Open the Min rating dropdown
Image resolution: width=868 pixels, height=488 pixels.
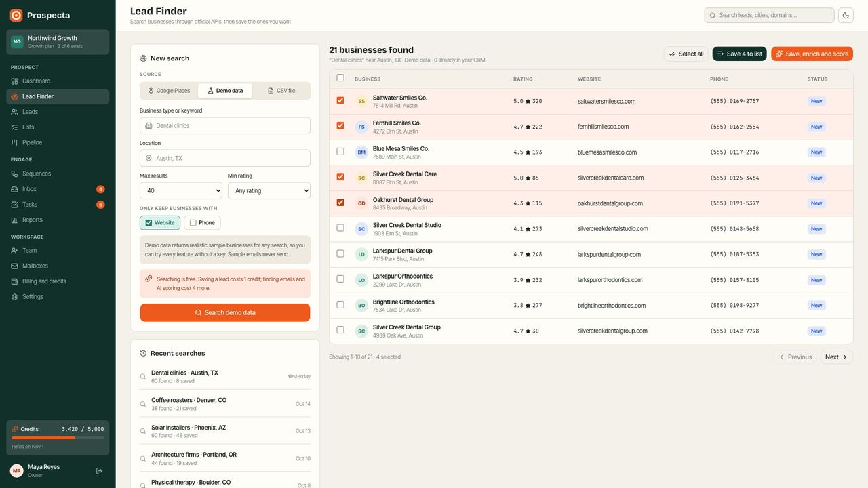269,190
